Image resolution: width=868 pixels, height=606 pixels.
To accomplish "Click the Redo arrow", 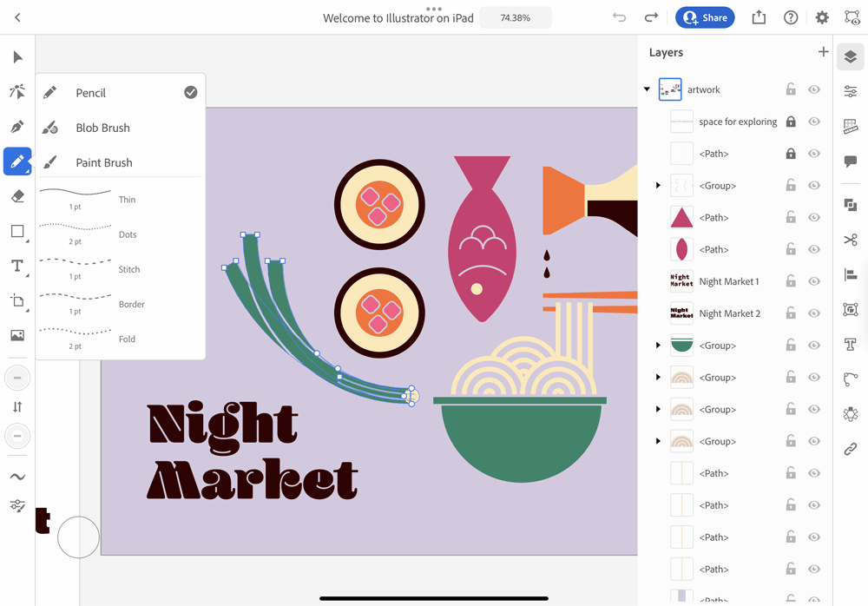I will (651, 17).
